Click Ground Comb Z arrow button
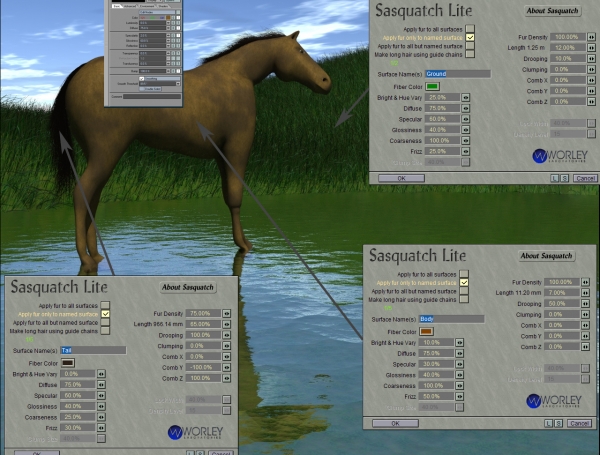Image resolution: width=600 pixels, height=455 pixels. 592,102
